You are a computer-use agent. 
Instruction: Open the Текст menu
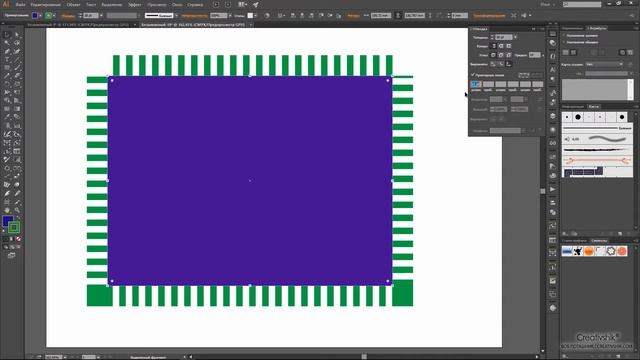91,4
